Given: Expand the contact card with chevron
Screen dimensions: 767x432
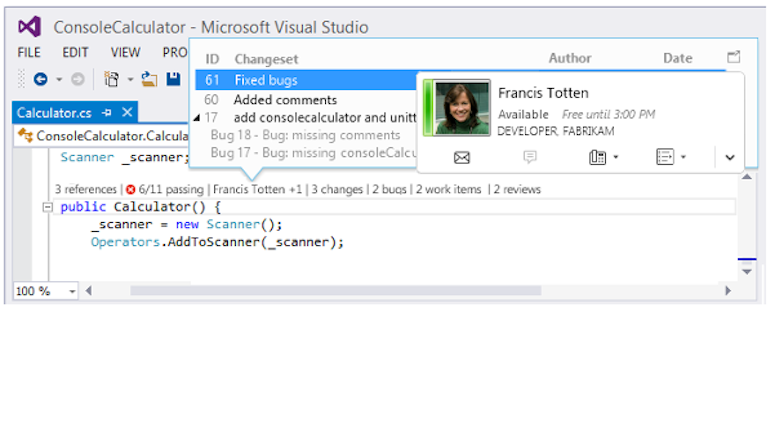Looking at the screenshot, I should point(730,158).
